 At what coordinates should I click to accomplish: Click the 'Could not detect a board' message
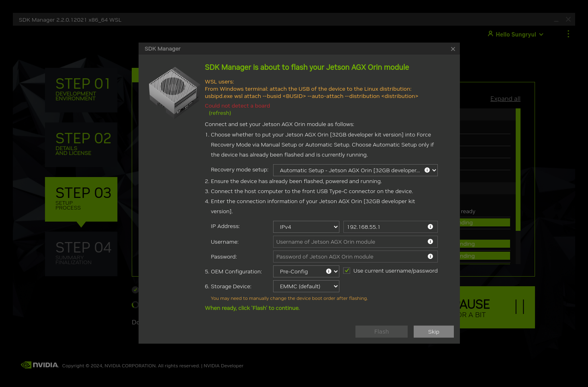click(x=237, y=106)
